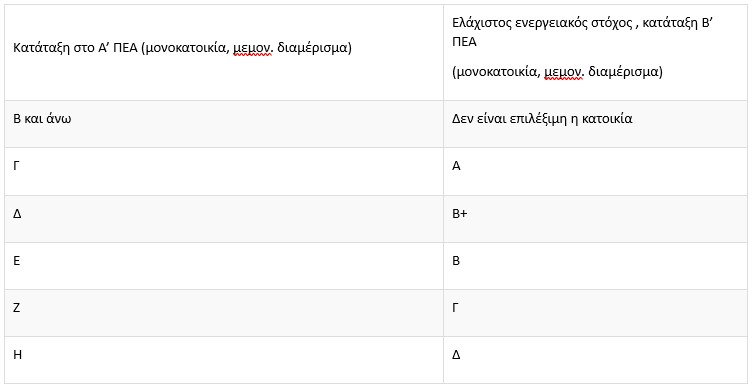
Task: Click the header 'Ελάχιστος ενεργειακός στόχος' cell
Action: tap(596, 53)
